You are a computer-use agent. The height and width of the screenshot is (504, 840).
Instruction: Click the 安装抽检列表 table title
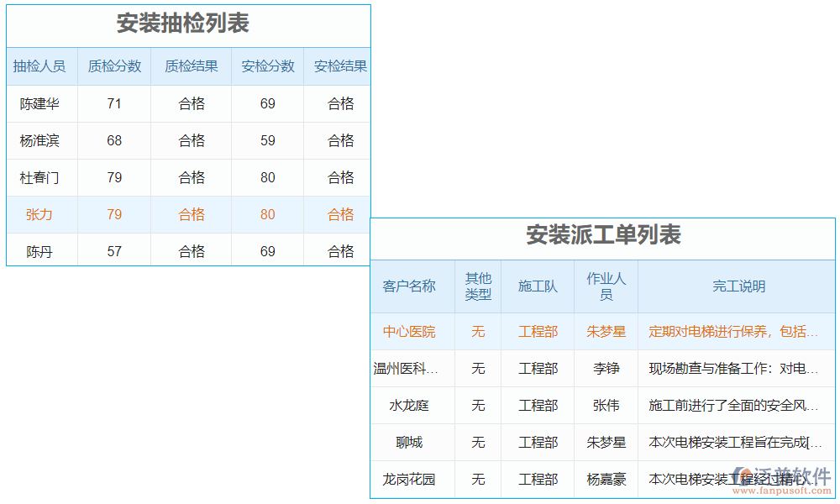(x=188, y=25)
